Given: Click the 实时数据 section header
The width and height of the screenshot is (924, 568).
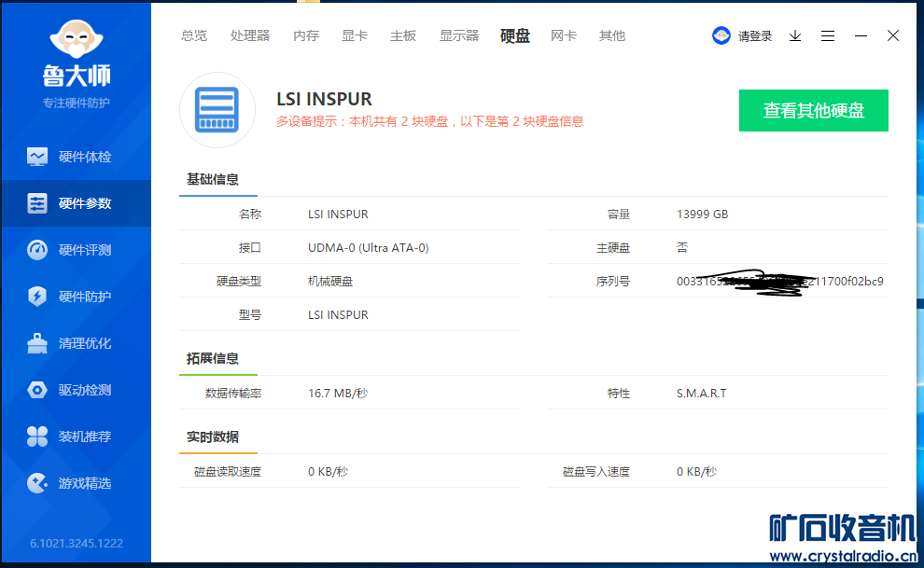Looking at the screenshot, I should tap(212, 436).
